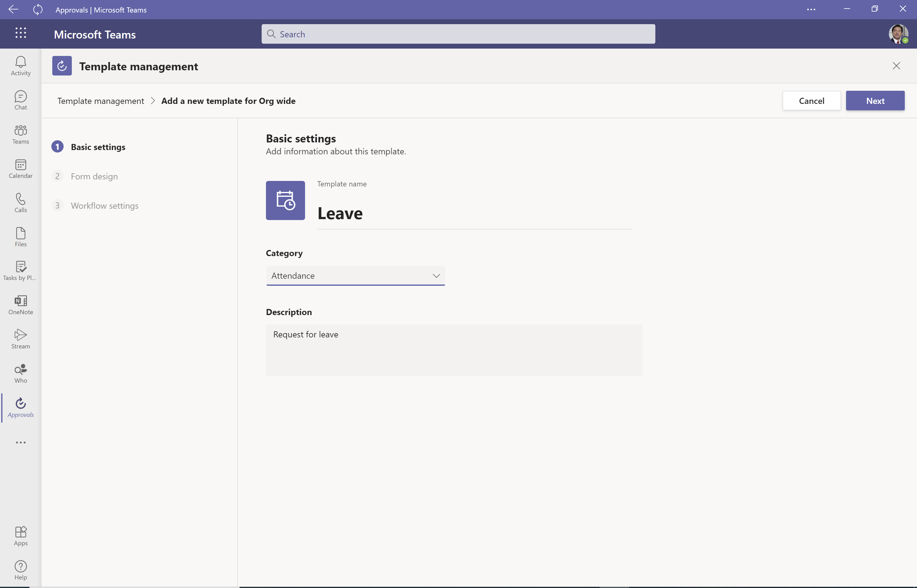The width and height of the screenshot is (917, 588).
Task: Focus the Search field
Action: [458, 34]
